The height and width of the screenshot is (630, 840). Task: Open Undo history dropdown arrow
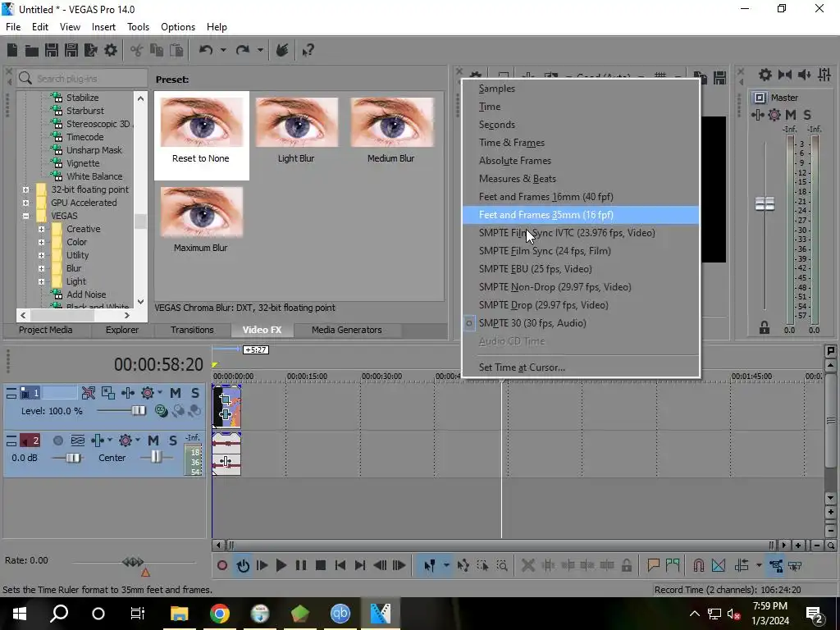coord(223,50)
